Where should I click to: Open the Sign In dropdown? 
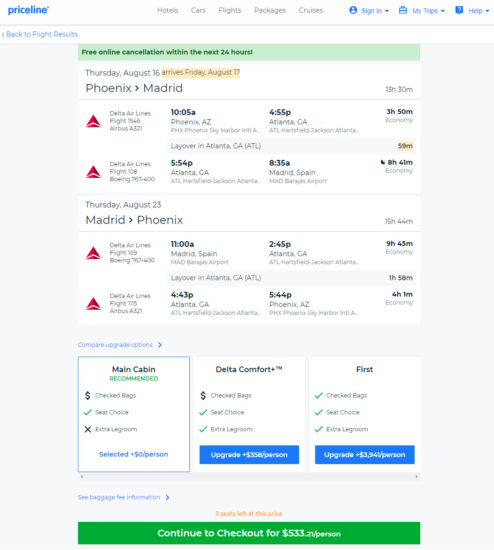click(369, 11)
